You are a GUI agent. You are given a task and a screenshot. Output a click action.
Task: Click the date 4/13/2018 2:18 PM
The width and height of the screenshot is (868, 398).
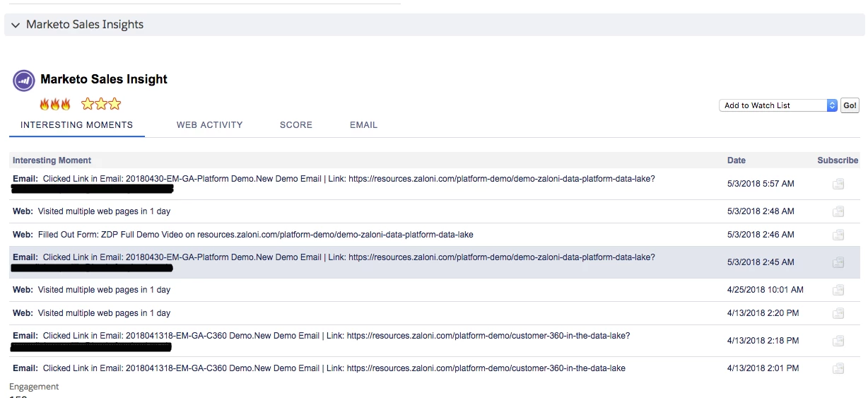(x=763, y=341)
